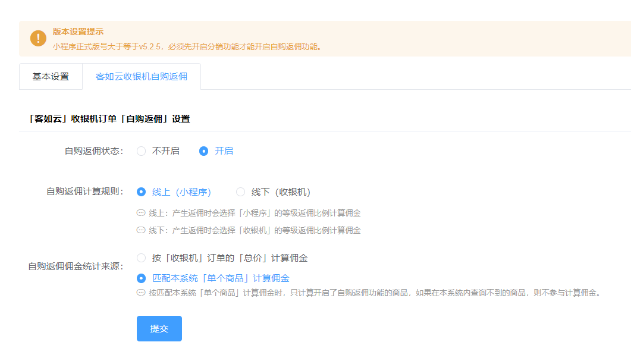The image size is (631, 364).
Task: Click the 线上：产生返佣时会选择「小程序」 description text
Action: [x=255, y=213]
